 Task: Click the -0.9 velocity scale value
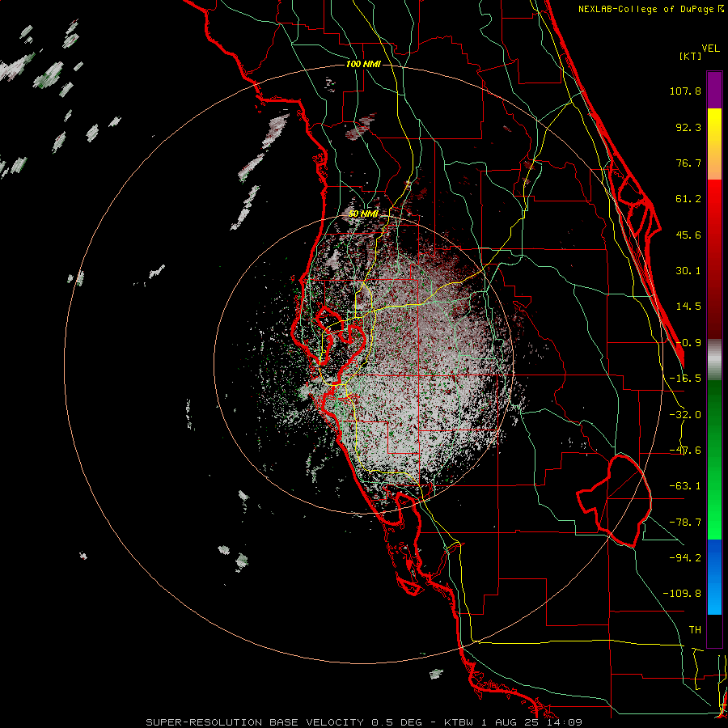(x=688, y=343)
